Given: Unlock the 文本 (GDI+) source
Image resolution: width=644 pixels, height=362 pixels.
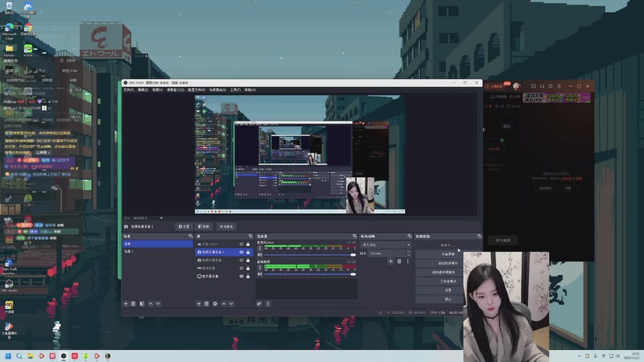Looking at the screenshot, I should pos(248,245).
